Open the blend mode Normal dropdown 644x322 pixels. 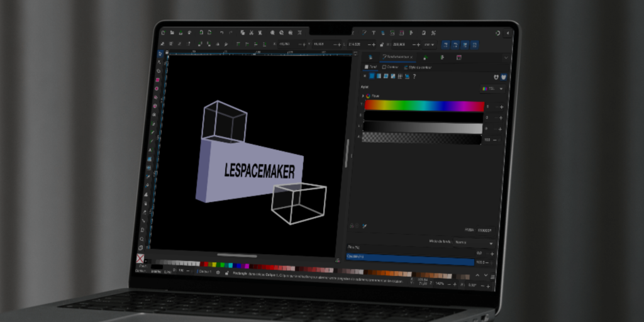(x=474, y=242)
